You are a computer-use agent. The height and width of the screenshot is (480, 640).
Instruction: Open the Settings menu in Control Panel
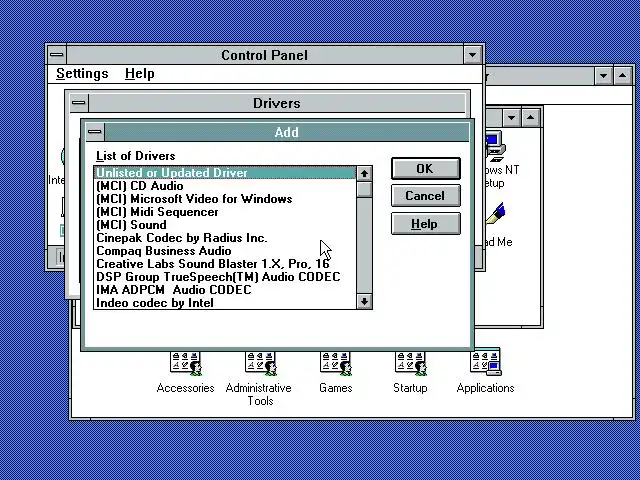82,74
